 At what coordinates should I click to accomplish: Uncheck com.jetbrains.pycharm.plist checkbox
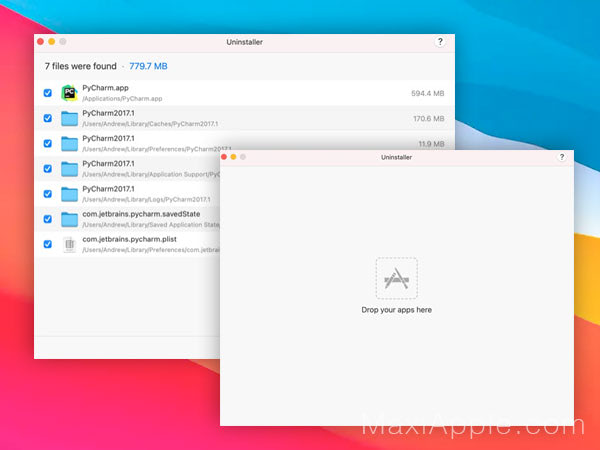[47, 244]
